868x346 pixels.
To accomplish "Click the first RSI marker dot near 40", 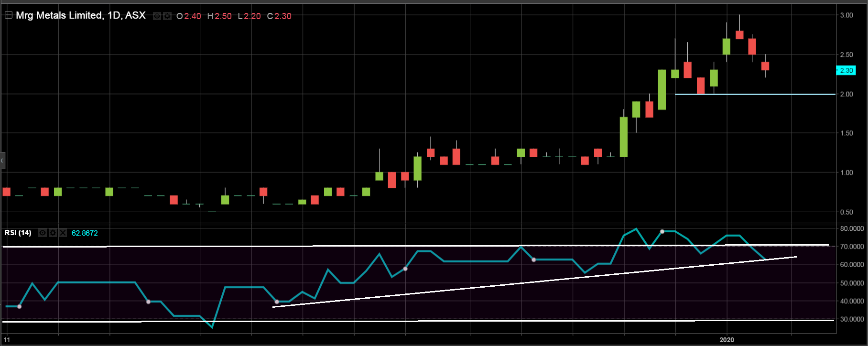I will click(19, 306).
